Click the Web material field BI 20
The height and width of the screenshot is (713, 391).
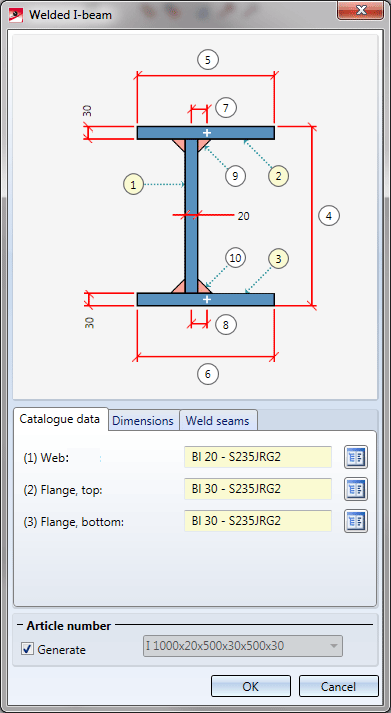258,457
